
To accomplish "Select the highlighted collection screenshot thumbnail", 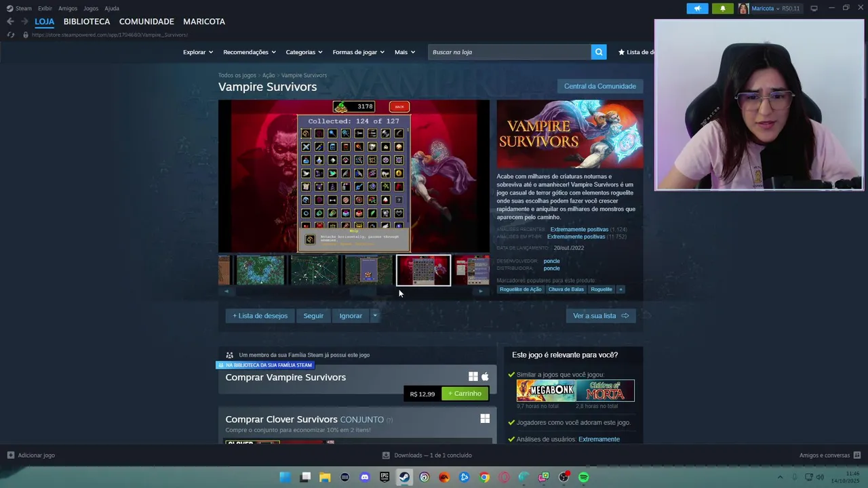I will click(x=423, y=270).
